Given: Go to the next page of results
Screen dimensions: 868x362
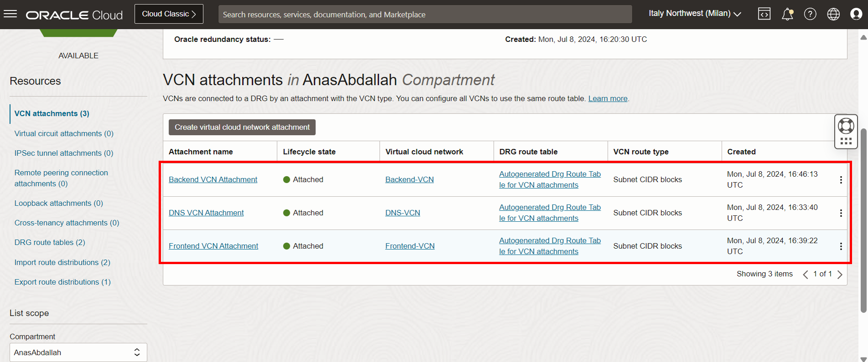Looking at the screenshot, I should pyautogui.click(x=840, y=274).
